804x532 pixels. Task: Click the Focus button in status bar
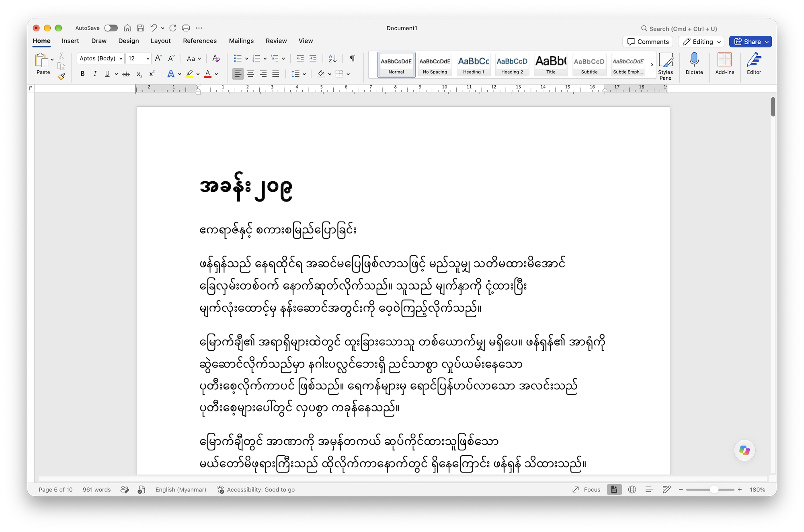click(586, 489)
